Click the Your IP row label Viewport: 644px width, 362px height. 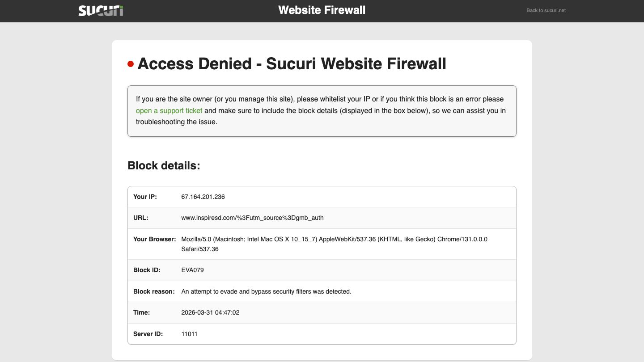[145, 197]
